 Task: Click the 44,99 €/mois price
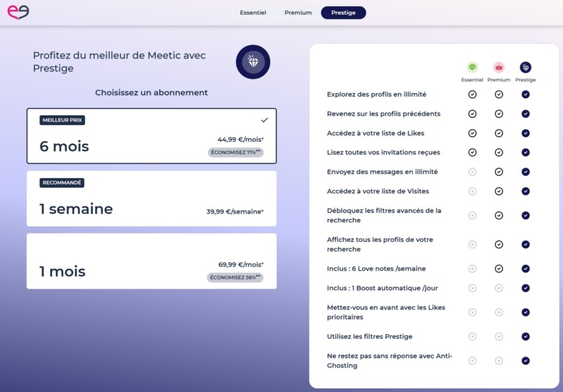(240, 139)
